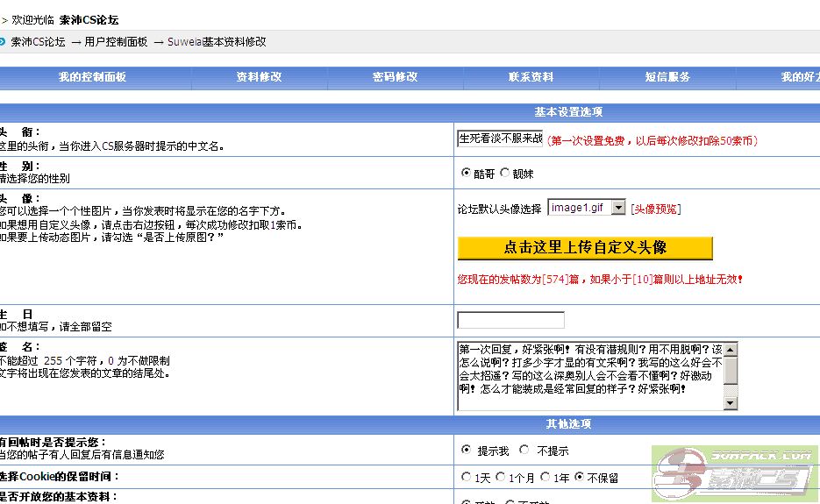Click the 用户控制面板 breadcrumb link
The width and height of the screenshot is (820, 504).
click(116, 41)
